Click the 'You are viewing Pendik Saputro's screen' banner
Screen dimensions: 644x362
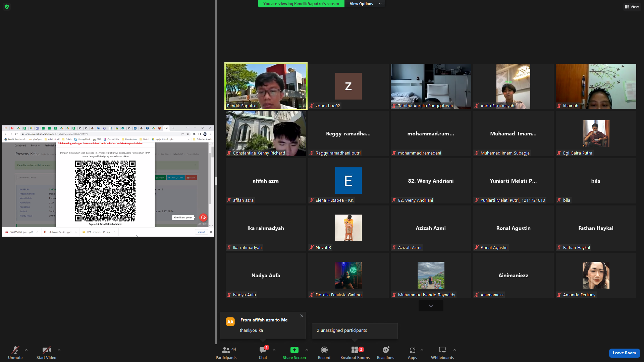point(301,4)
